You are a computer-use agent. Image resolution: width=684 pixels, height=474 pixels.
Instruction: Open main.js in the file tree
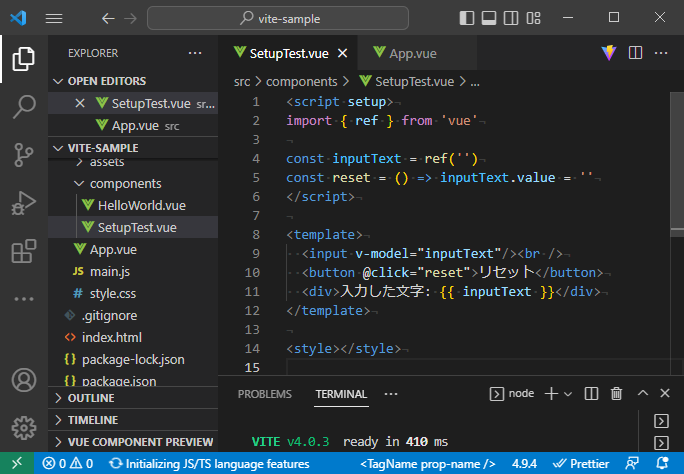[133, 271]
